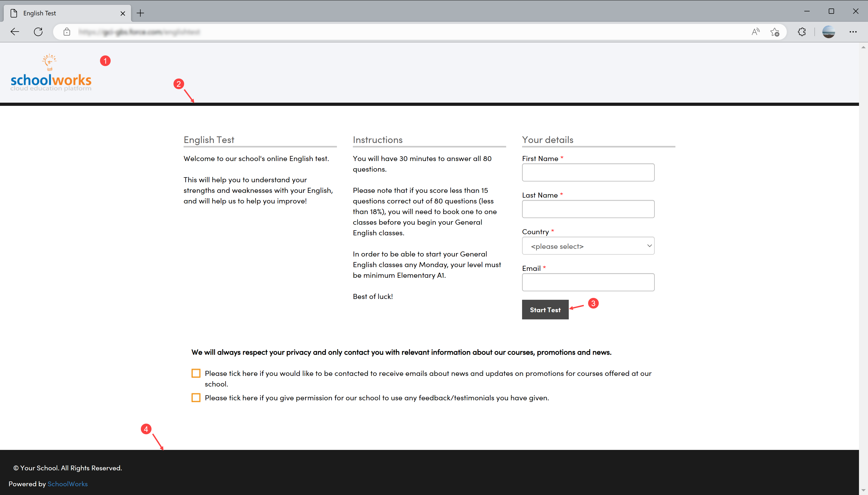View site info lock icon
Image resolution: width=868 pixels, height=495 pixels.
click(x=67, y=32)
